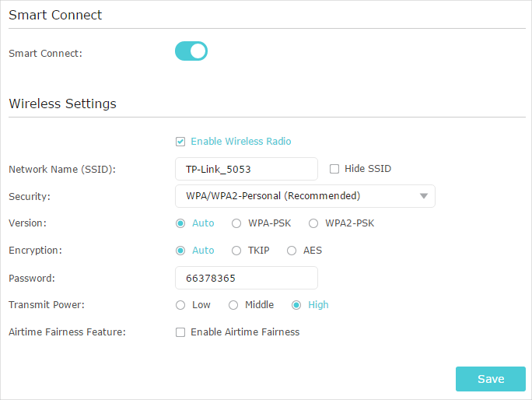The image size is (532, 400).
Task: Save the wireless settings
Action: (490, 379)
